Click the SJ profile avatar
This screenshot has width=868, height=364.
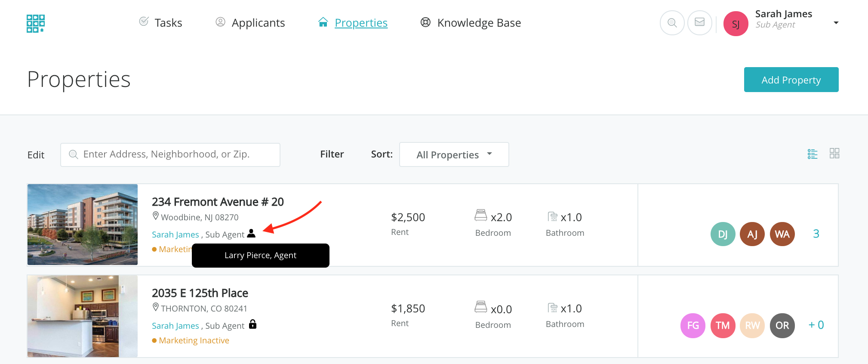click(x=736, y=24)
